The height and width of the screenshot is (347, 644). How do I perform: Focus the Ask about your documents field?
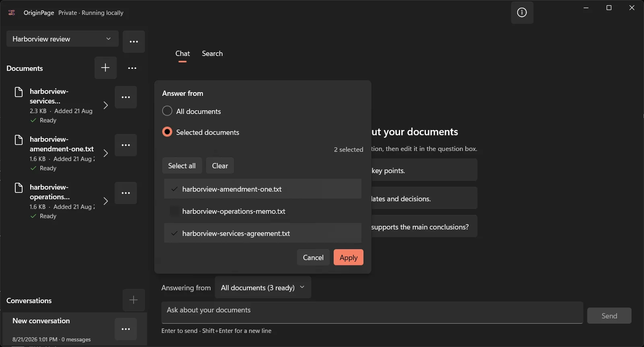point(372,312)
